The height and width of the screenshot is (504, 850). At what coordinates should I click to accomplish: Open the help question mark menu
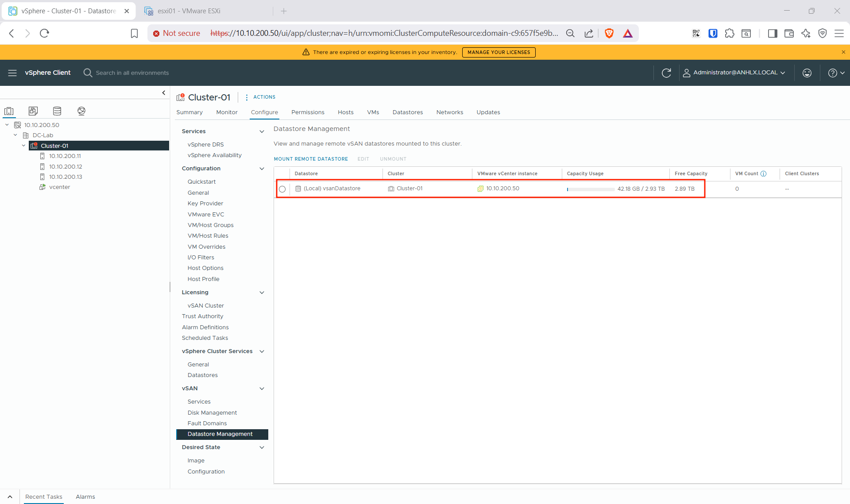coord(836,73)
